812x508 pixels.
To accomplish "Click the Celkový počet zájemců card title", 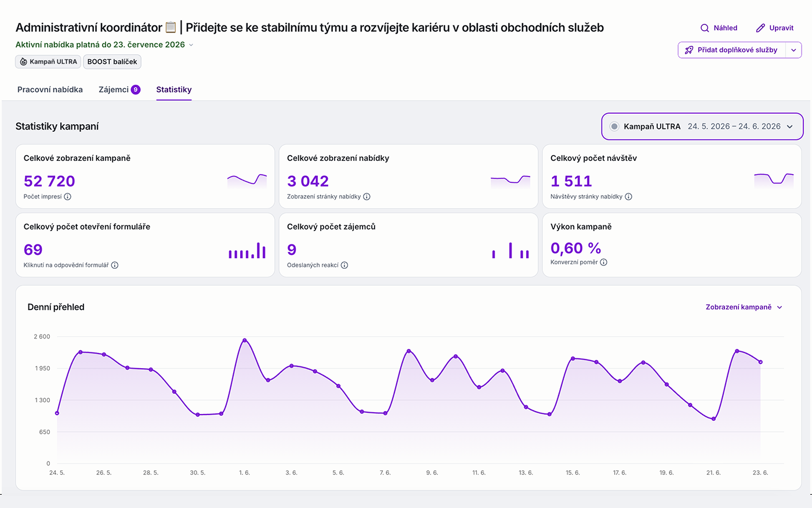I will coord(331,227).
